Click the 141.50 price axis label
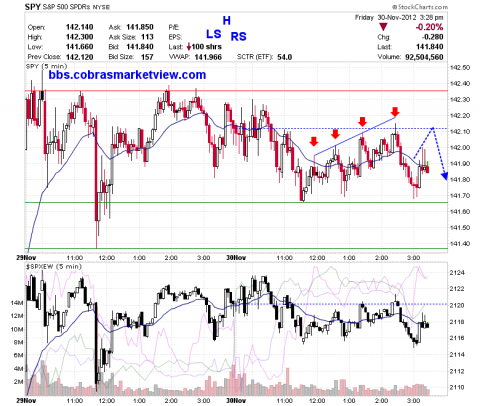 click(x=460, y=228)
